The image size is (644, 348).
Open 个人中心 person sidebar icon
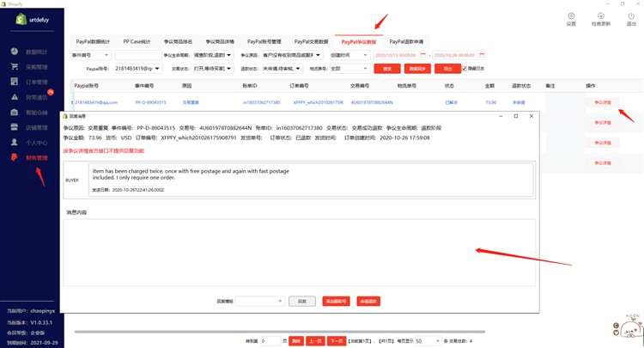click(15, 142)
